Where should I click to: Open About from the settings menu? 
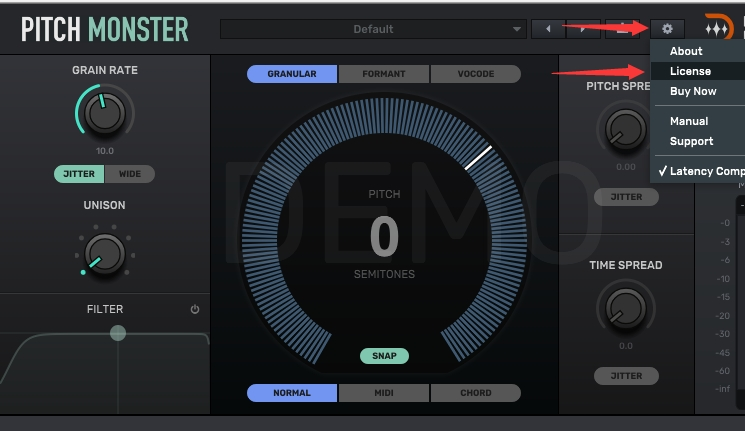[x=686, y=51]
